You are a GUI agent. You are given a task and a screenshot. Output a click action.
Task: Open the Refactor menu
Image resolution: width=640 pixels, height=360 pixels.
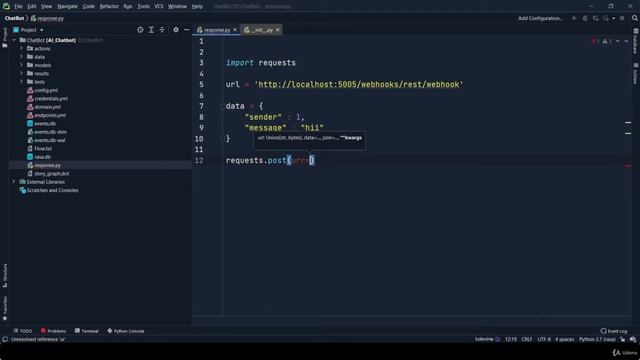pos(109,6)
